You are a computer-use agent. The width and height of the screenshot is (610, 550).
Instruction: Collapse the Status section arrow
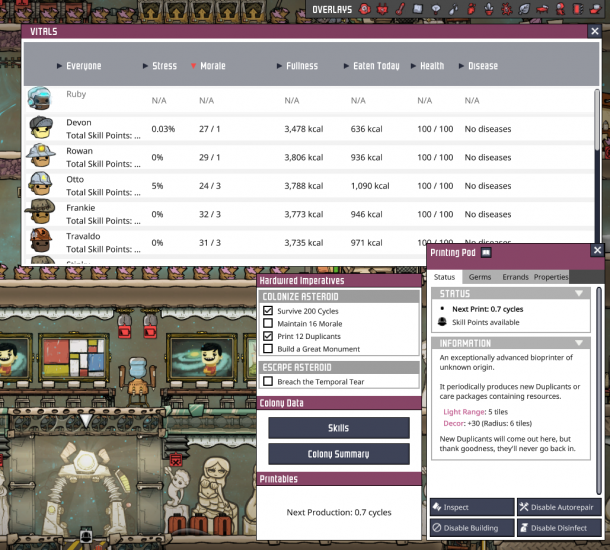tap(578, 294)
